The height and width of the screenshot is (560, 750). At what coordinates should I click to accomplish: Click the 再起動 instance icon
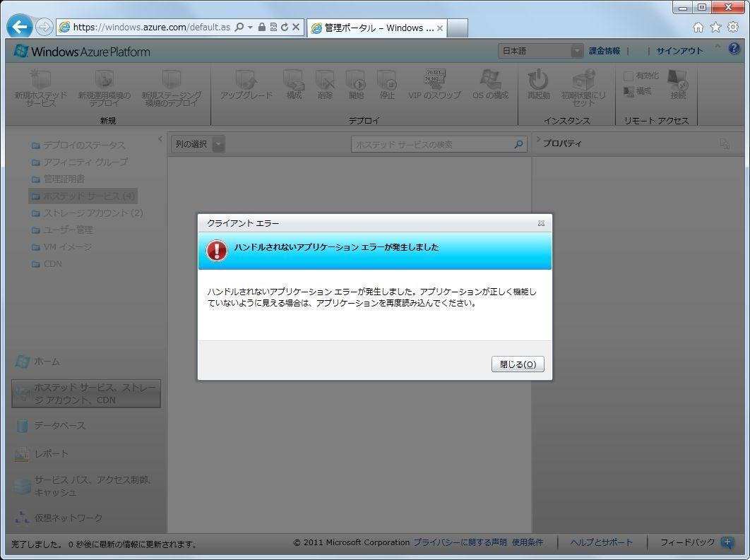pyautogui.click(x=538, y=80)
